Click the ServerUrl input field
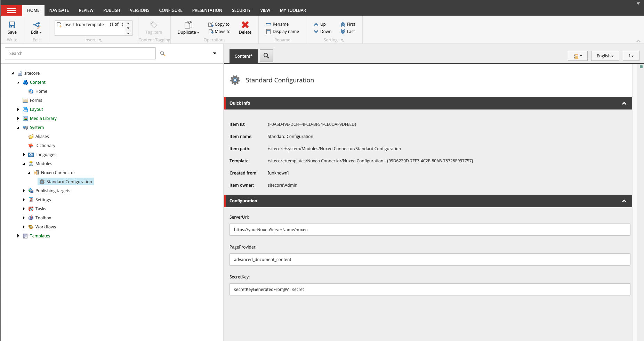 [430, 230]
